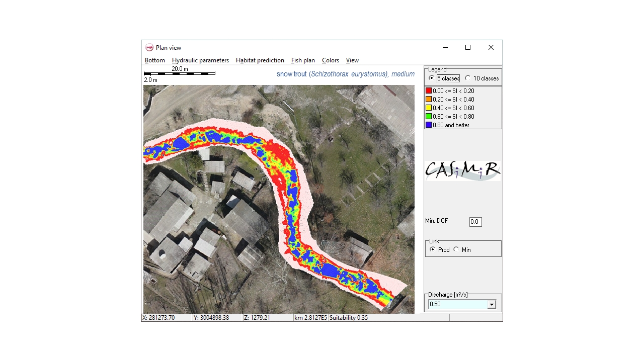
Task: Click the blue 0.80 and better swatch
Action: 429,125
